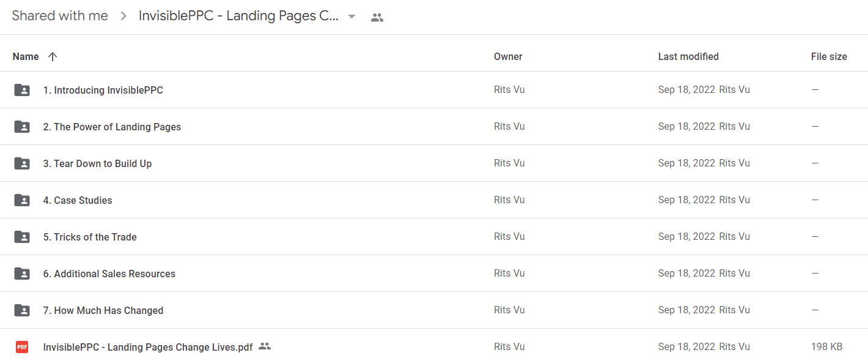Click the red PDF file icon
Image resolution: width=868 pixels, height=358 pixels.
(22, 347)
